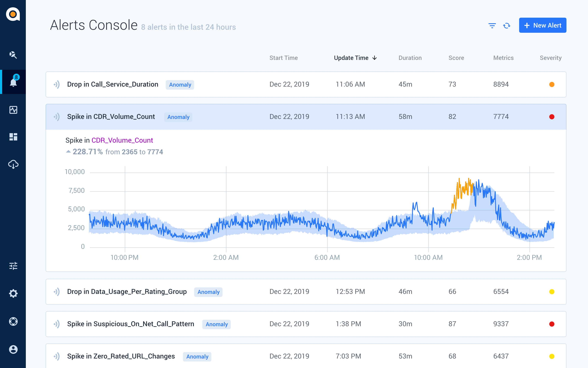Create a New Alert
This screenshot has width=588, height=368.
point(542,25)
